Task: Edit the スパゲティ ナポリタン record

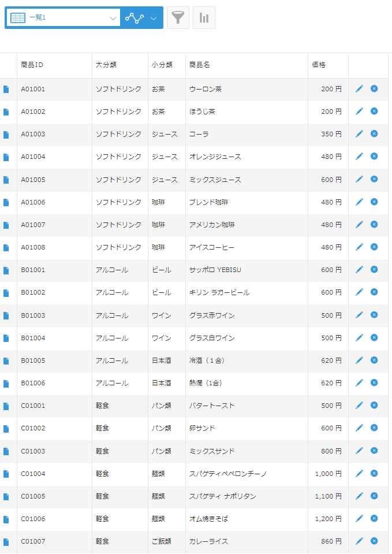Action: coord(359,496)
